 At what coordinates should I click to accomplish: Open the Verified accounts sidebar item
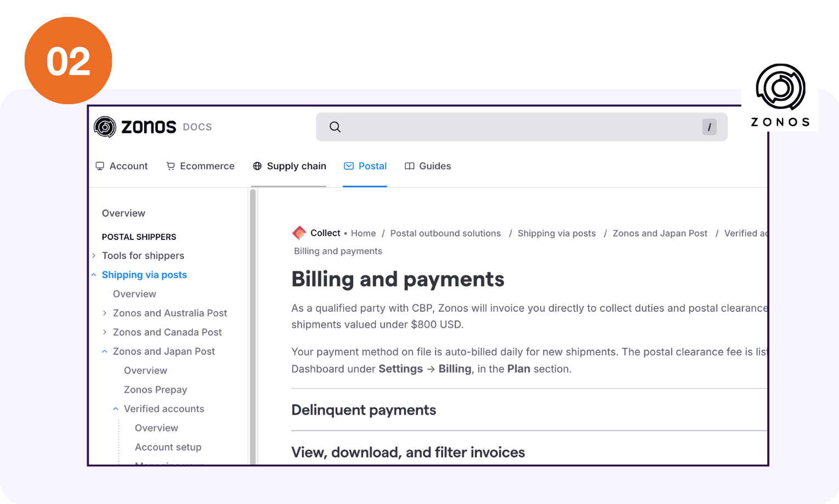[x=164, y=409]
